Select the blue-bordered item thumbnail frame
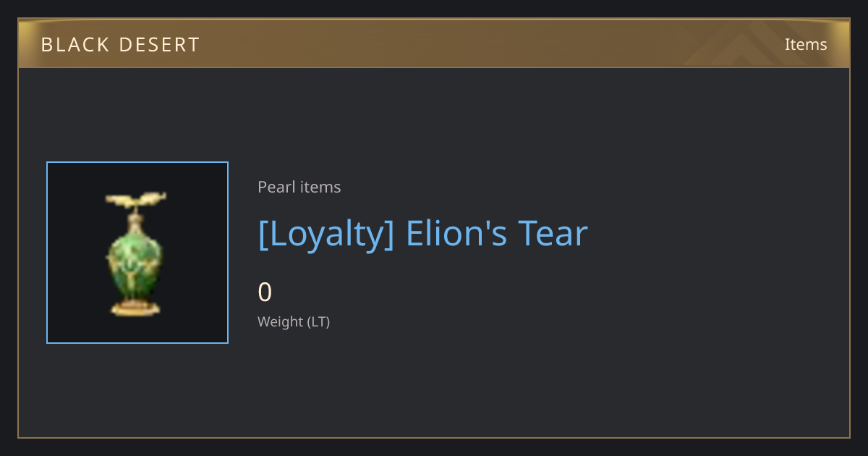Viewport: 868px width, 456px height. click(137, 253)
